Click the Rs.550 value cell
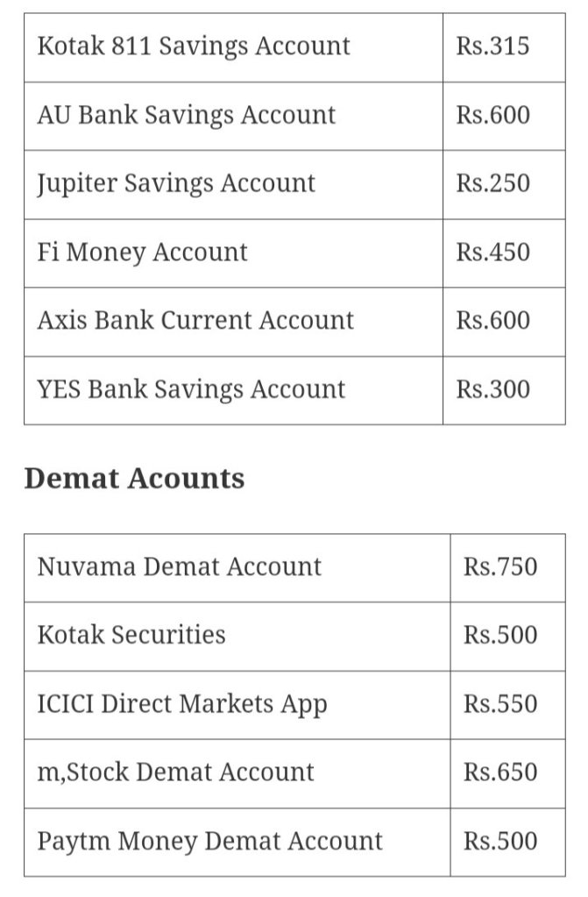 (500, 704)
